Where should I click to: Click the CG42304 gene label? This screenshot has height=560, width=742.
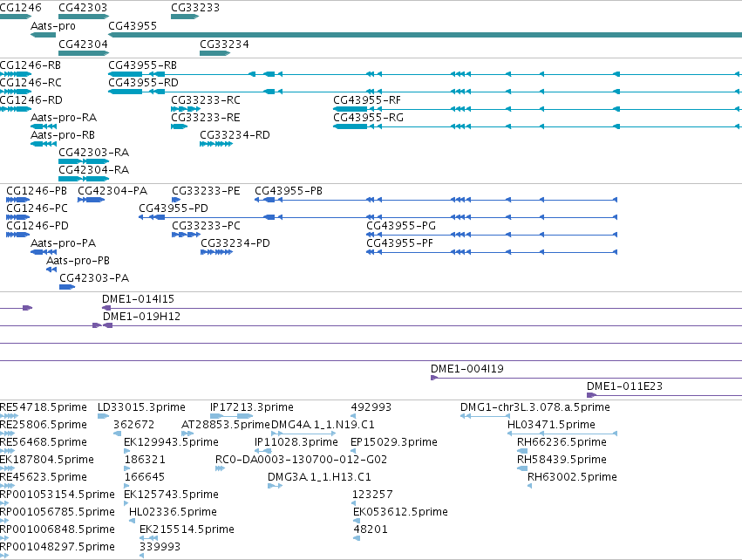pos(84,44)
